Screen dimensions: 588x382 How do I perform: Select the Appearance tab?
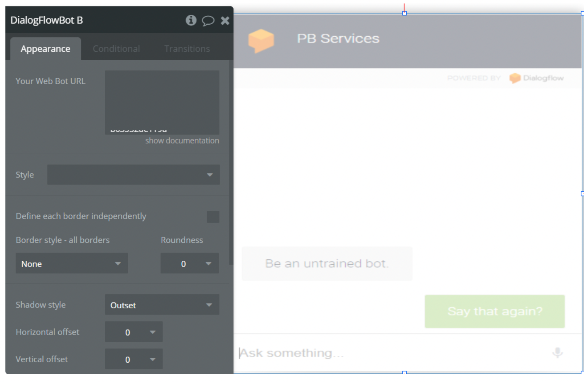click(46, 49)
